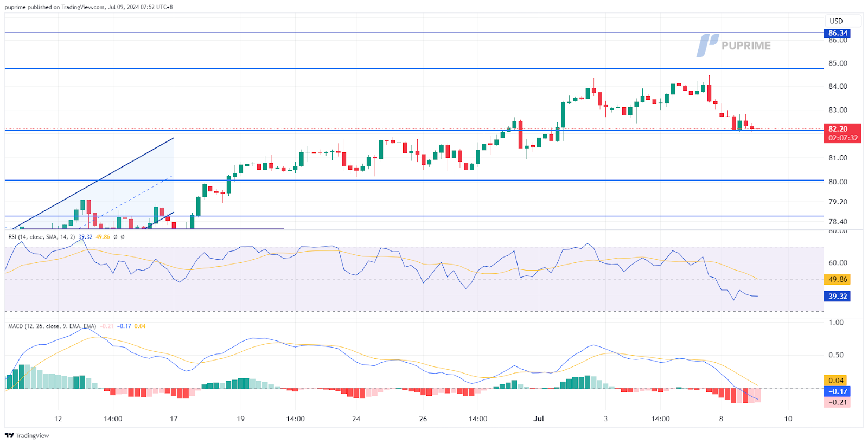Image resolution: width=868 pixels, height=444 pixels.
Task: Click the 0.50 MACD axis value
Action: [836, 355]
